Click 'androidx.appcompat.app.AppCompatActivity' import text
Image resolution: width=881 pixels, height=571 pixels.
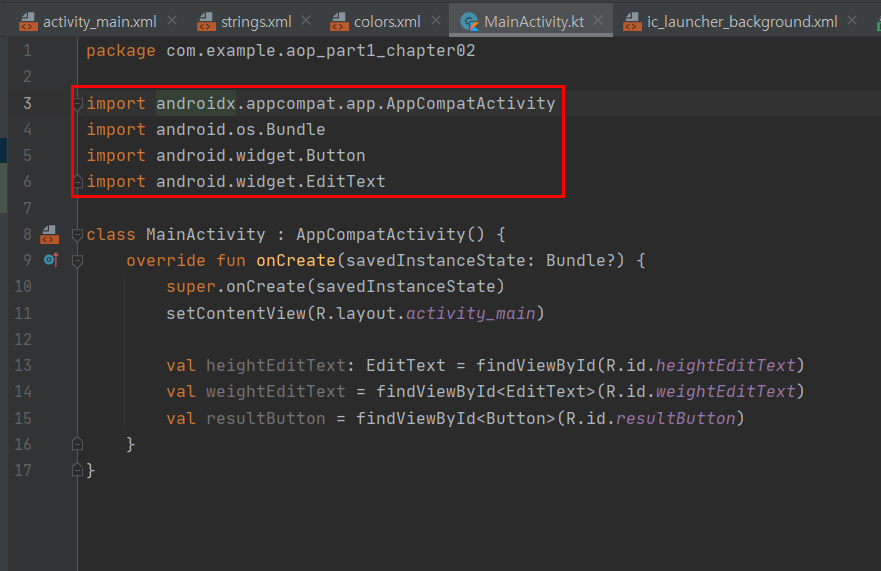click(356, 103)
